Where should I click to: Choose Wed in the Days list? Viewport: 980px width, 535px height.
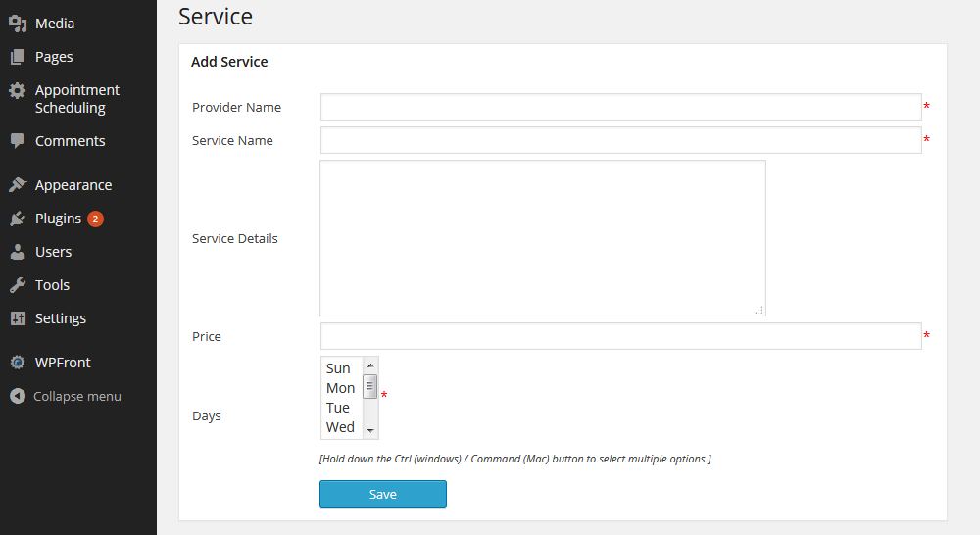pos(342,427)
